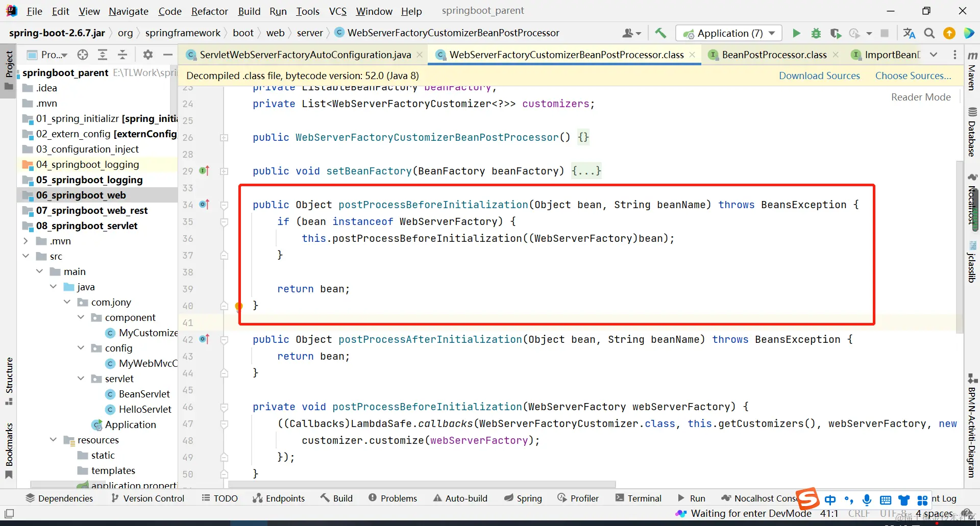Open the VCS menu
The image size is (980, 526).
click(337, 11)
